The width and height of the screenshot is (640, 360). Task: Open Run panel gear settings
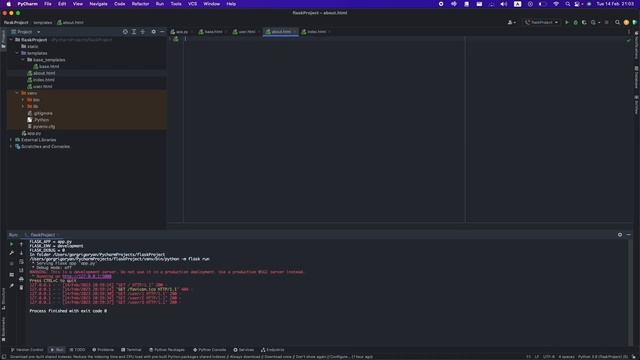pyautogui.click(x=620, y=235)
